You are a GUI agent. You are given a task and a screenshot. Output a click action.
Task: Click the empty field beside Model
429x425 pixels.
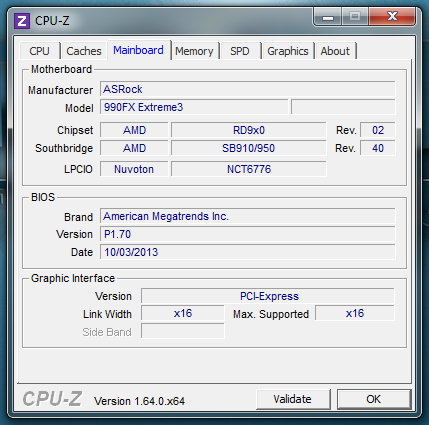pos(343,107)
